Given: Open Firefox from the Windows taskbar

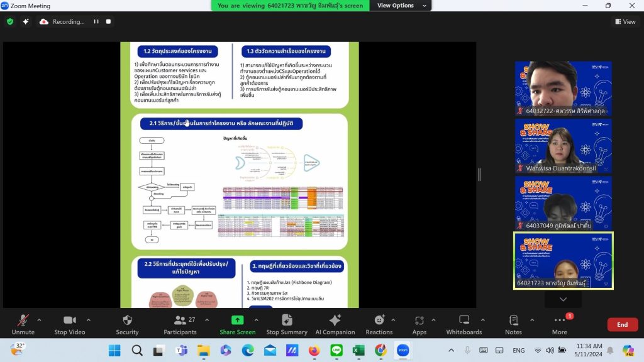Looking at the screenshot, I should (314, 350).
